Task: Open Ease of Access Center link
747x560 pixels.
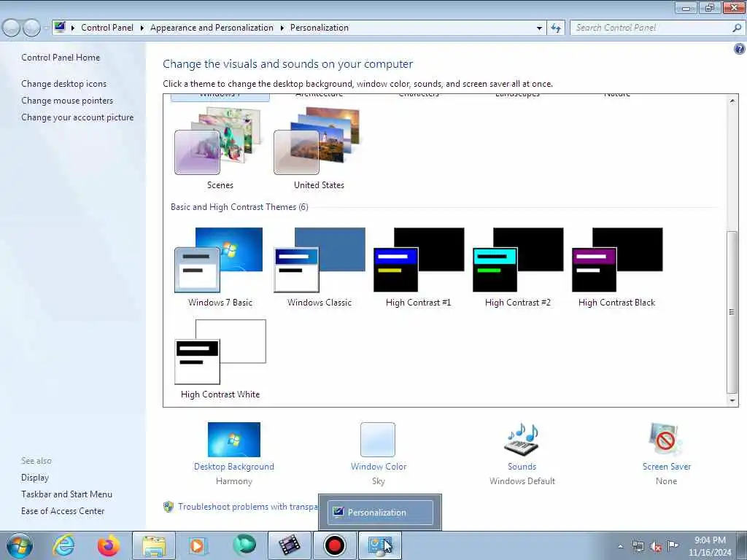Action: pos(63,511)
